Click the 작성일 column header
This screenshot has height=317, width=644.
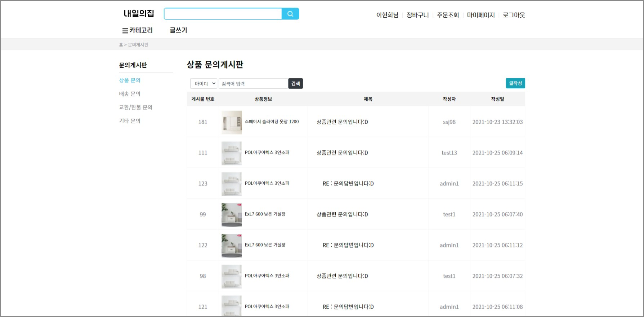pos(497,99)
